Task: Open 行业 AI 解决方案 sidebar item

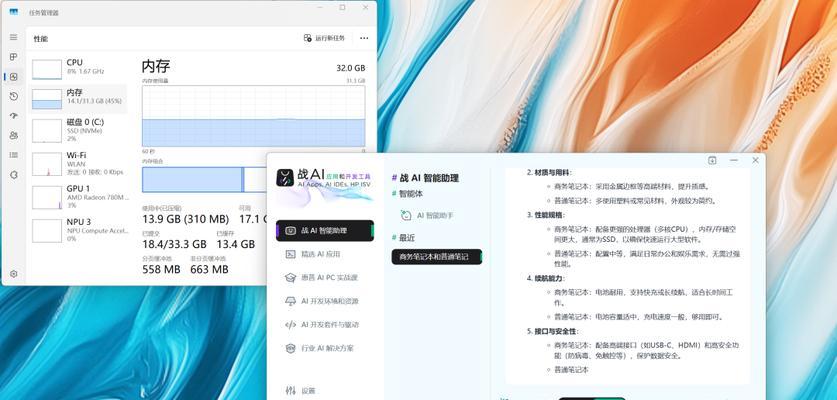Action: pos(325,348)
